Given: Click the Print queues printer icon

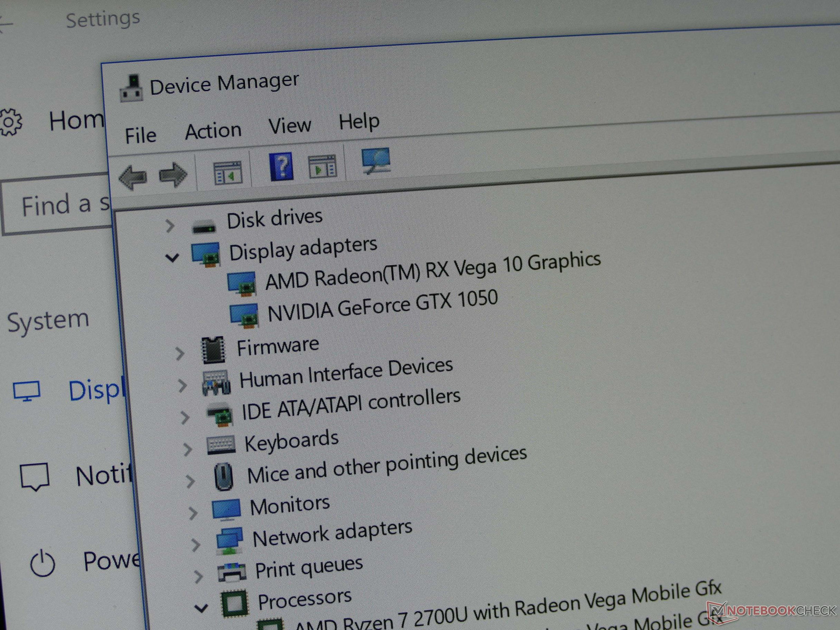Looking at the screenshot, I should click(232, 572).
